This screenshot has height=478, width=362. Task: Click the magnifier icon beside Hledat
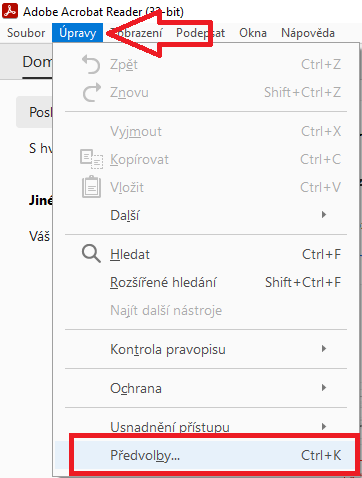[x=91, y=254]
